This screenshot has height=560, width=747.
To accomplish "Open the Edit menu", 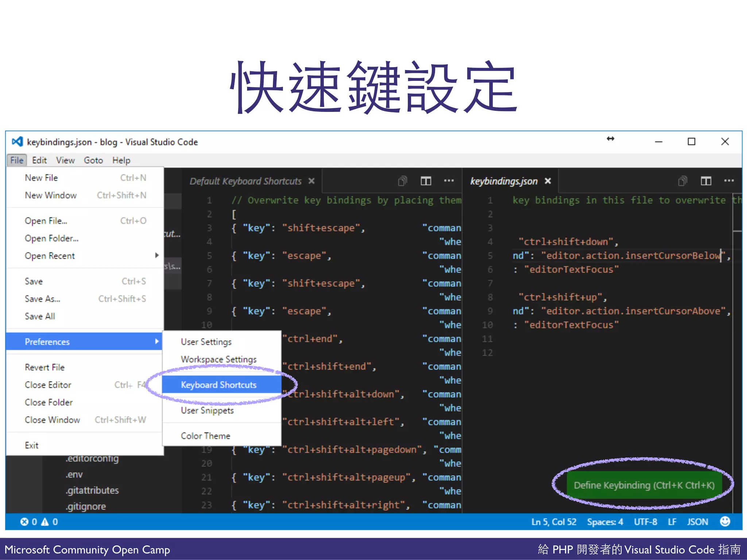I will (x=39, y=160).
